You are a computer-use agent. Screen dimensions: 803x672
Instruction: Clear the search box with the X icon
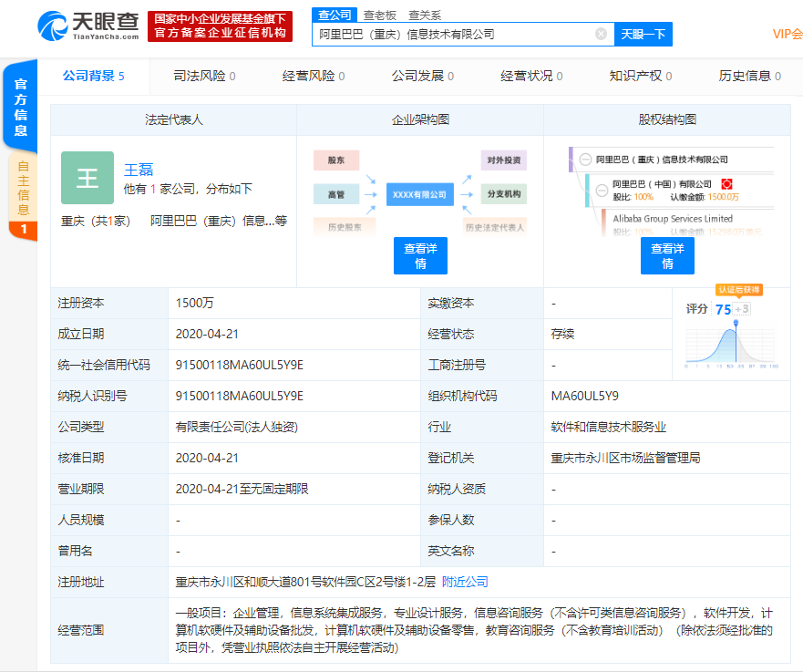click(601, 34)
